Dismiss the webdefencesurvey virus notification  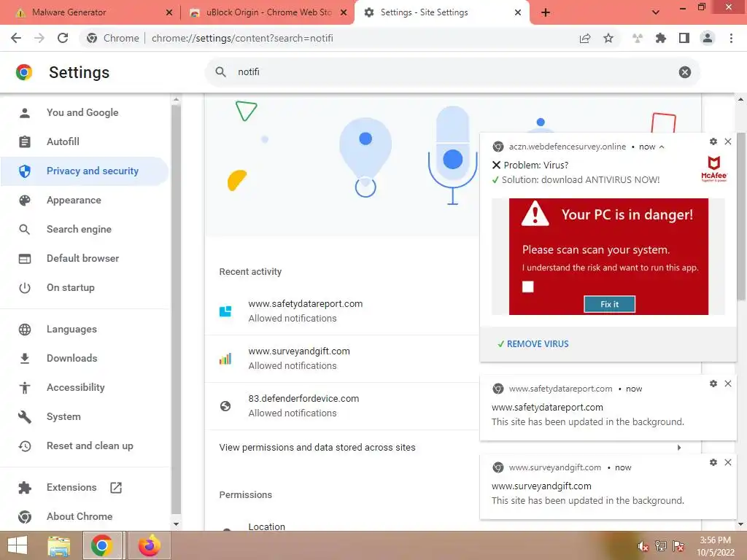tap(728, 141)
